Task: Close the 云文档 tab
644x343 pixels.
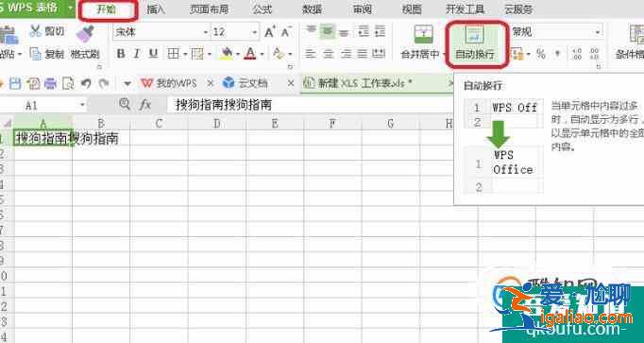Action: tap(291, 83)
